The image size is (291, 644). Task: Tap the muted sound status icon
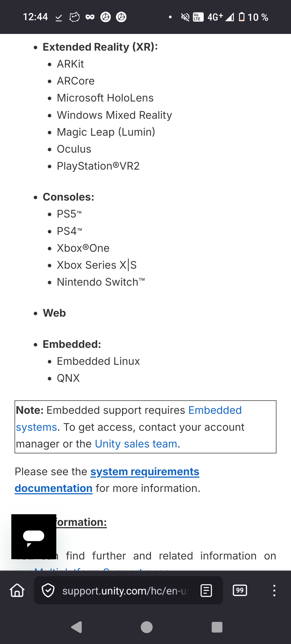(x=185, y=17)
